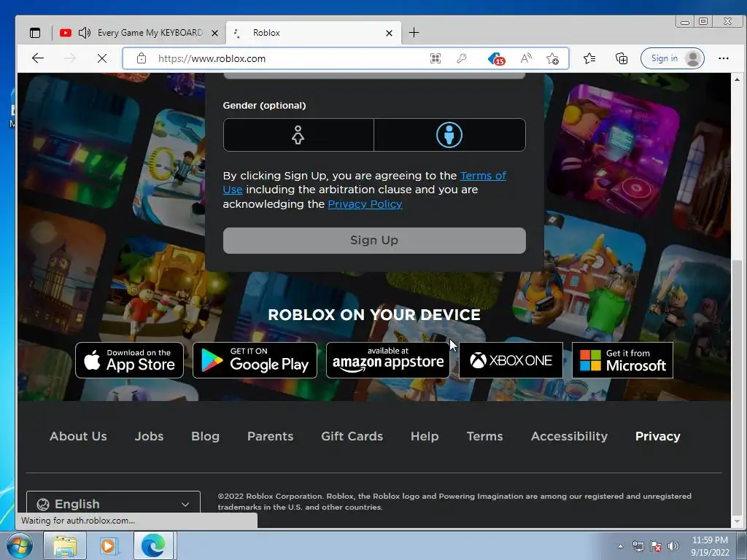The height and width of the screenshot is (560, 747).
Task: Open the Privacy Policy link
Action: tap(365, 204)
